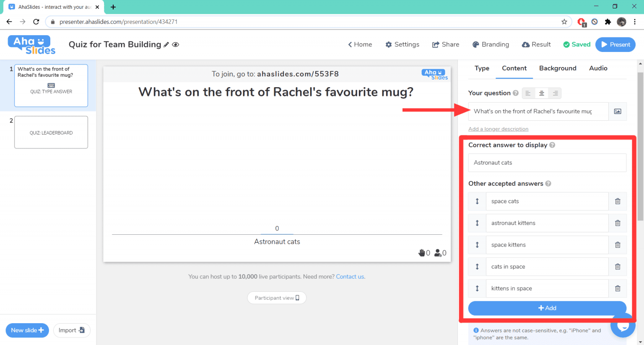Click the '+ Add' answer button

tap(547, 308)
